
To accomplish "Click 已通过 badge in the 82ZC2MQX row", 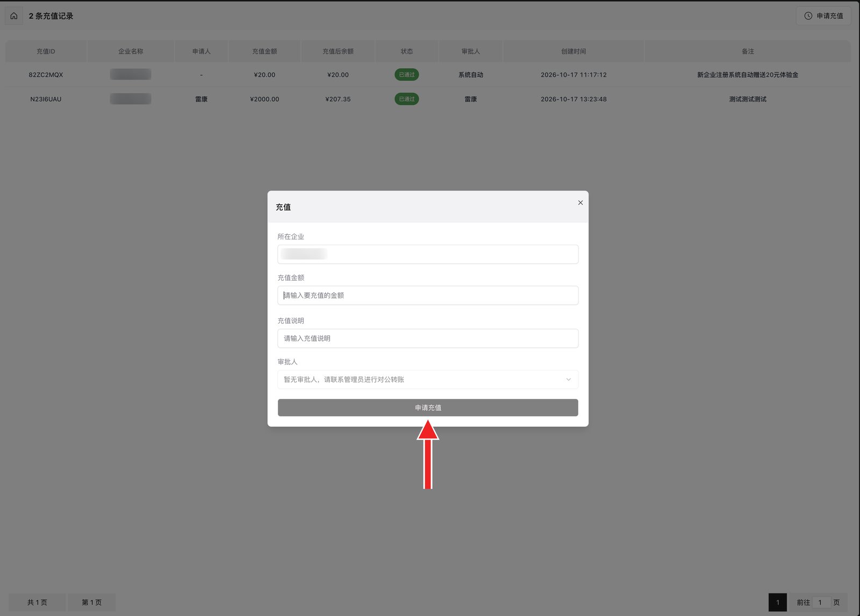I will (x=407, y=75).
